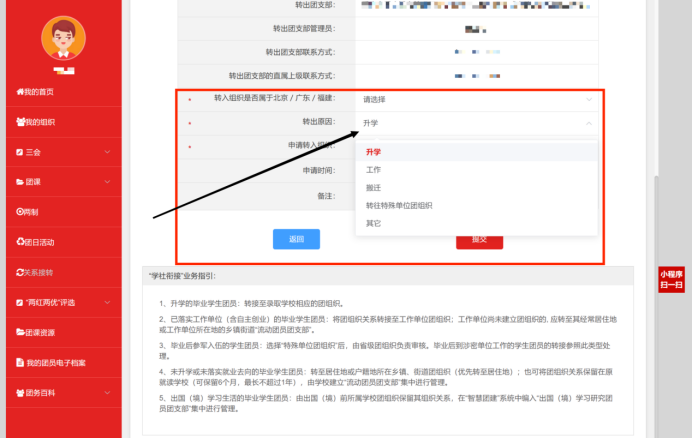Select 工作 from the reason list

click(374, 170)
